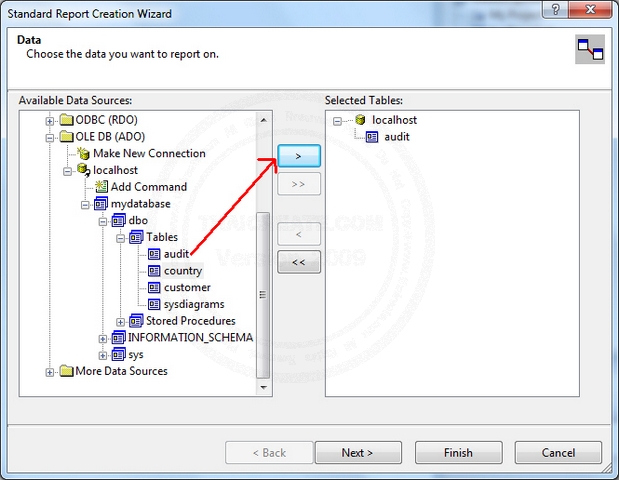619x480 pixels.
Task: Click the < remove table button
Action: (299, 234)
